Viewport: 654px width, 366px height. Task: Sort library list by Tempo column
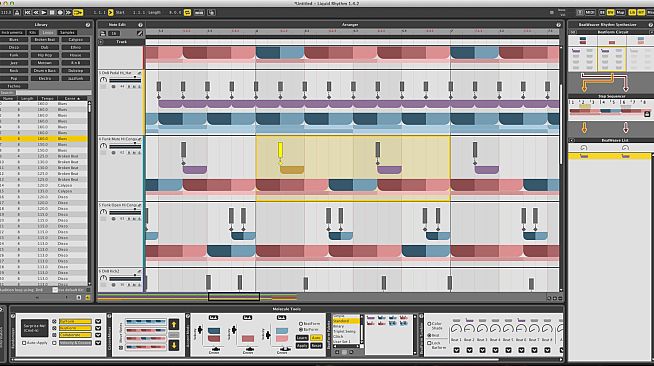click(48, 98)
